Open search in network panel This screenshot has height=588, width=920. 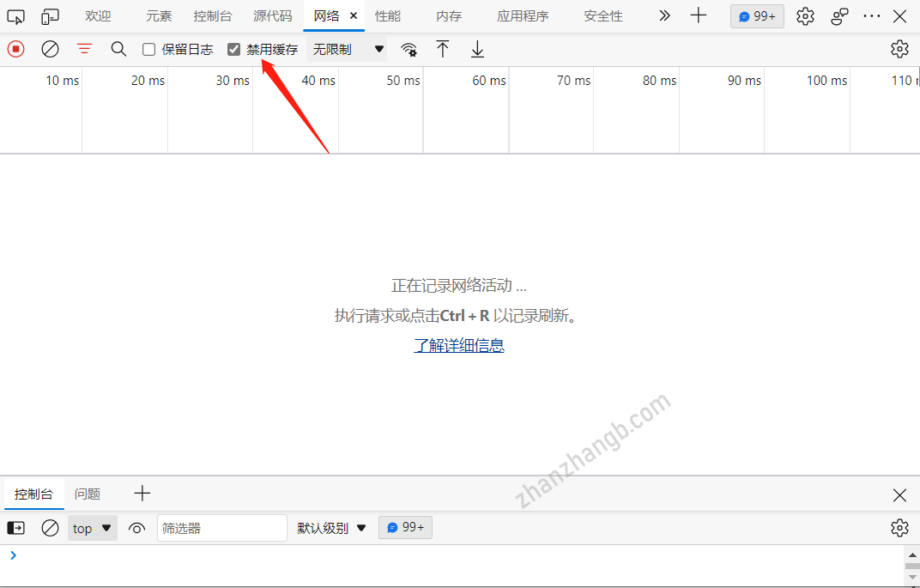pyautogui.click(x=118, y=50)
